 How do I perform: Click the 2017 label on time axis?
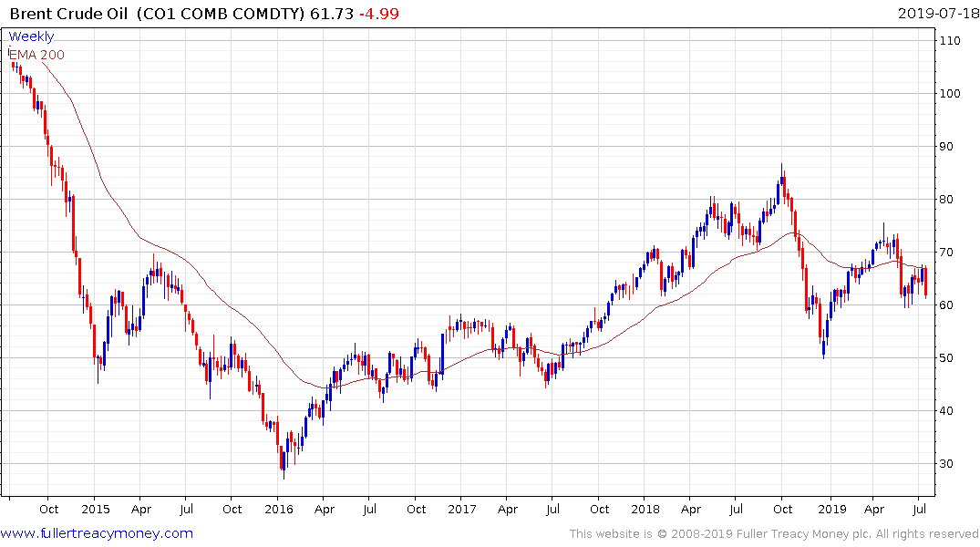click(462, 509)
